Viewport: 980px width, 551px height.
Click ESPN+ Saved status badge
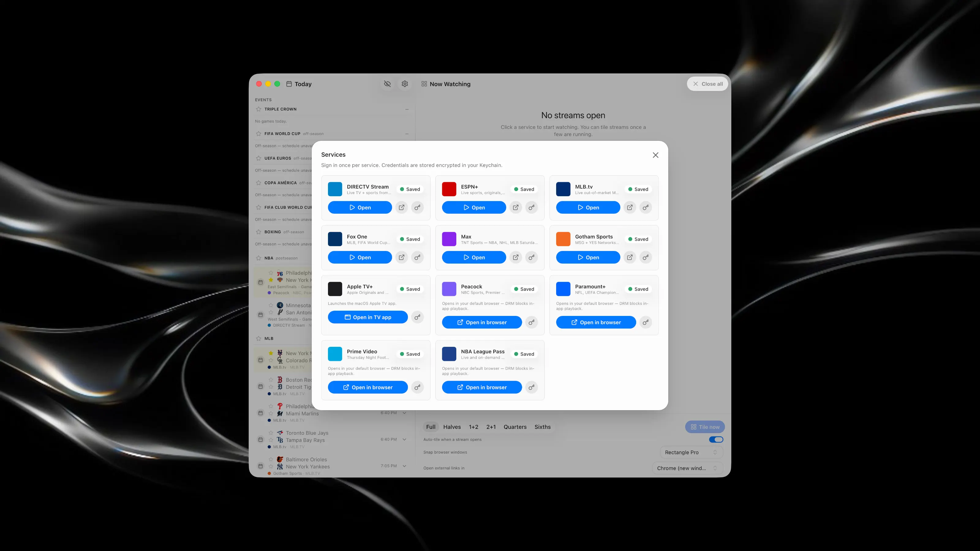coord(524,189)
